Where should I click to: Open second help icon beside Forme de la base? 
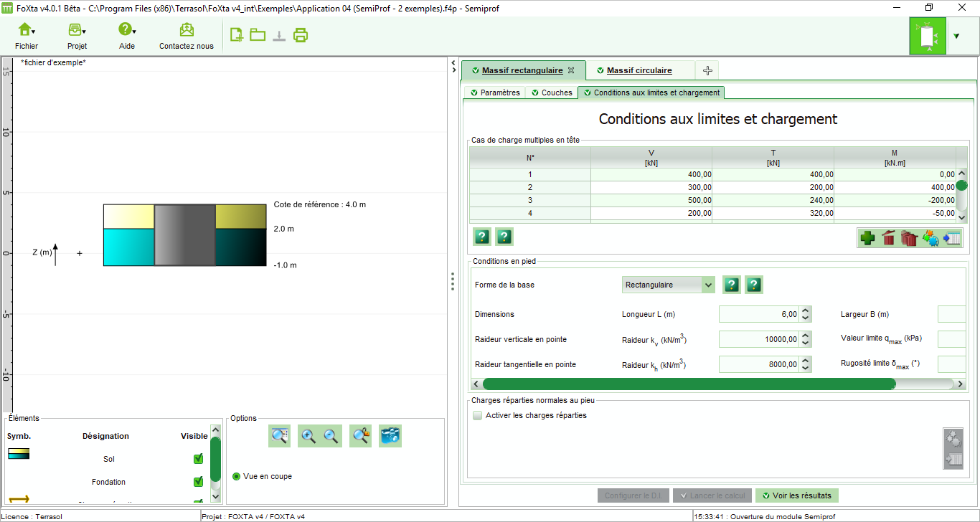click(x=753, y=285)
